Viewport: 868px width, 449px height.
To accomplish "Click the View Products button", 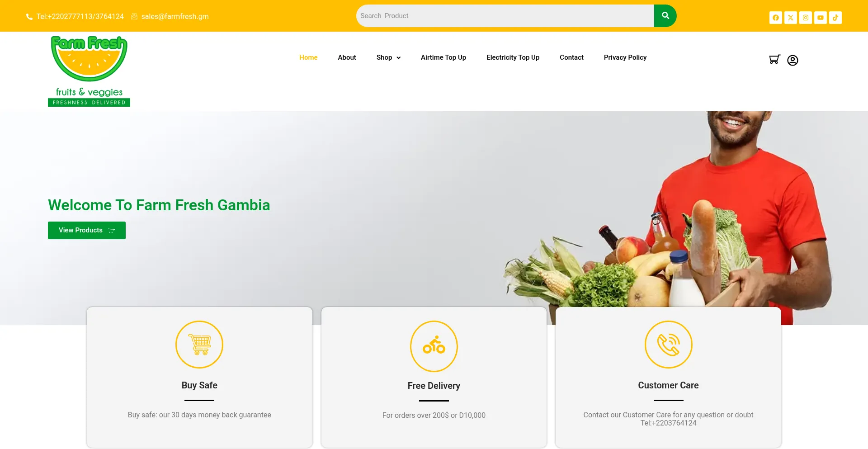I will coord(87,230).
